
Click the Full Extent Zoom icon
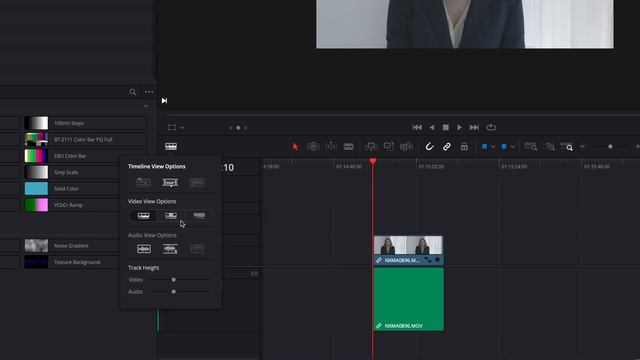pyautogui.click(x=531, y=147)
